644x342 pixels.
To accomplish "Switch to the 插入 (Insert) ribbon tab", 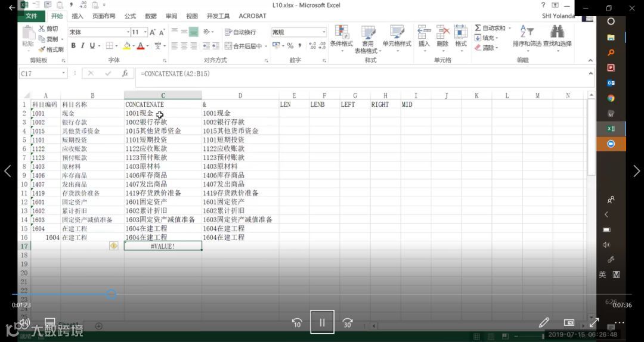I will point(77,16).
